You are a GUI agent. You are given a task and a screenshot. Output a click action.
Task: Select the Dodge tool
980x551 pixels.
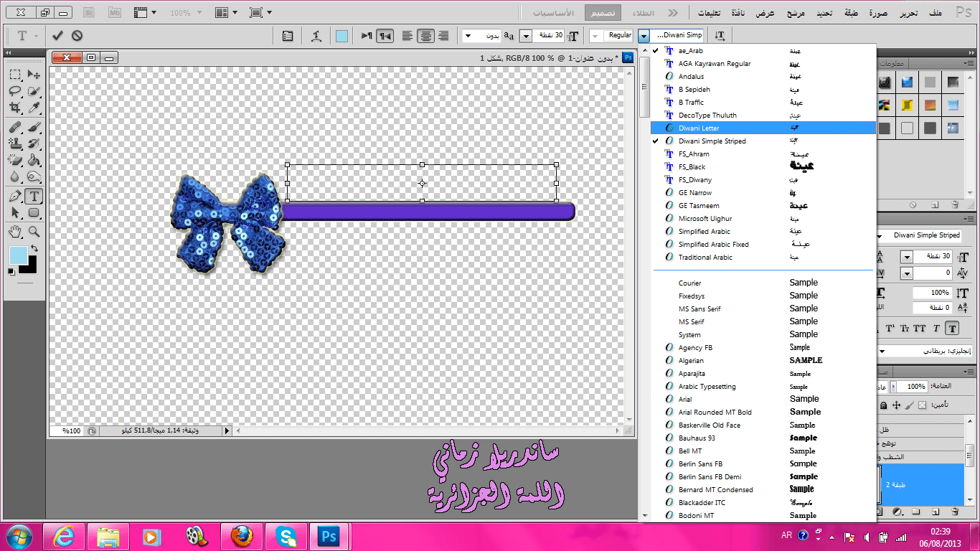34,177
